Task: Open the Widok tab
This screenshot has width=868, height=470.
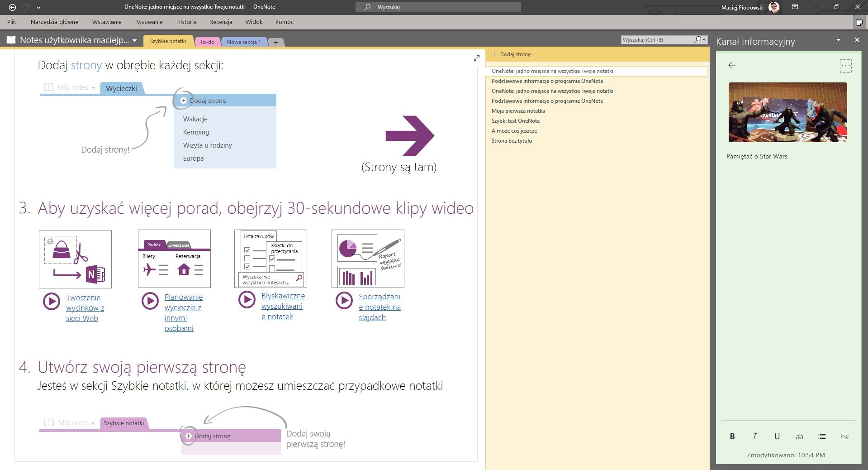Action: [x=254, y=22]
